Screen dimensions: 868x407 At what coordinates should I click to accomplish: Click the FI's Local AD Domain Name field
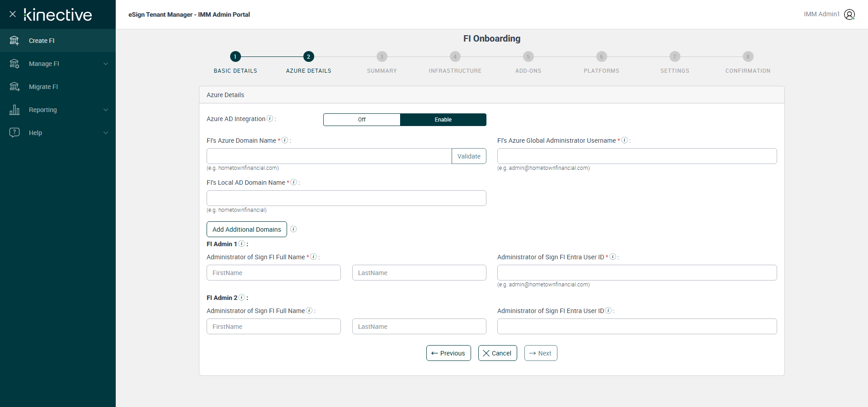(x=346, y=198)
